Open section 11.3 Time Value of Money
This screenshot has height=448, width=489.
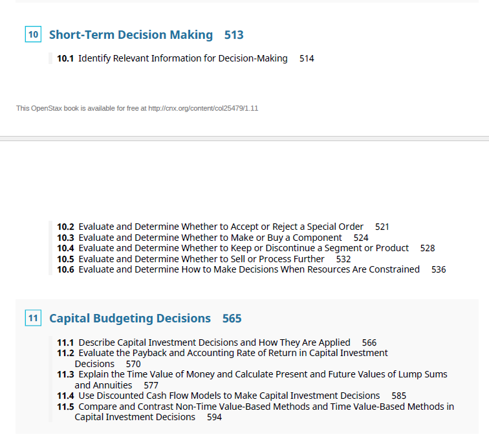coord(252,379)
